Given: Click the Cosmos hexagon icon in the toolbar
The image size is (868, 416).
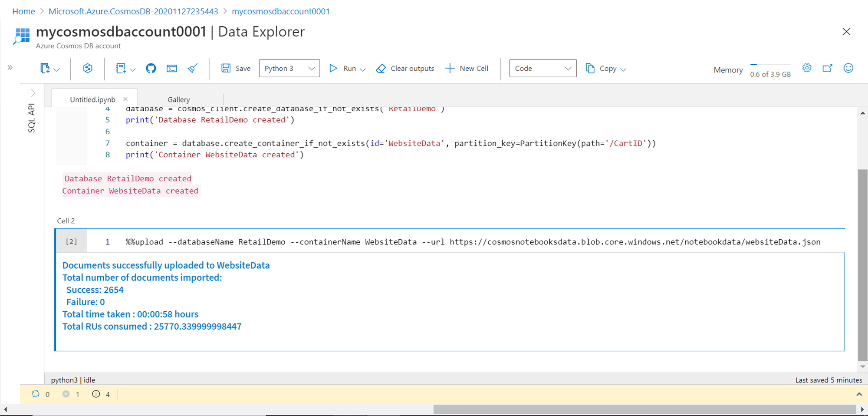Looking at the screenshot, I should point(88,68).
